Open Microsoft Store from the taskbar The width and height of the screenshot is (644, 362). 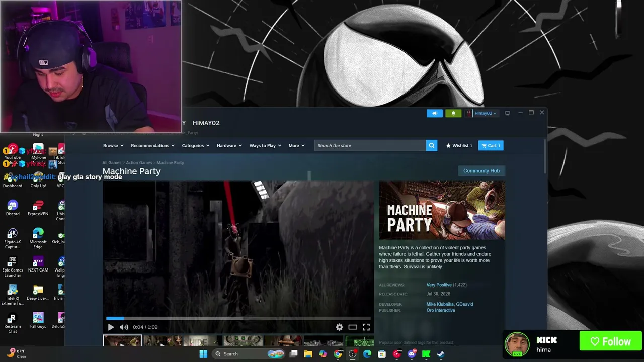382,354
